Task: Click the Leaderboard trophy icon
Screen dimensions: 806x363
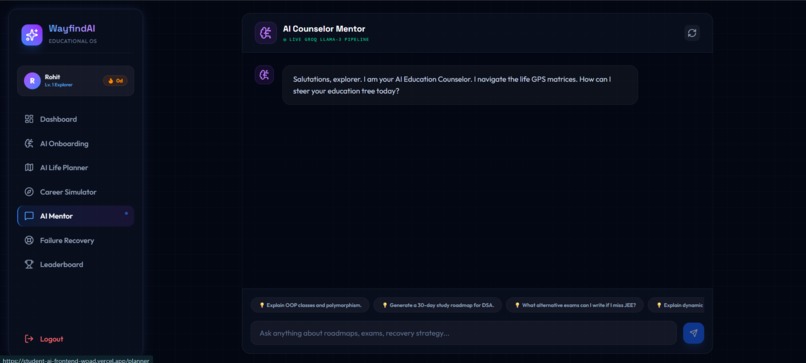Action: [29, 264]
